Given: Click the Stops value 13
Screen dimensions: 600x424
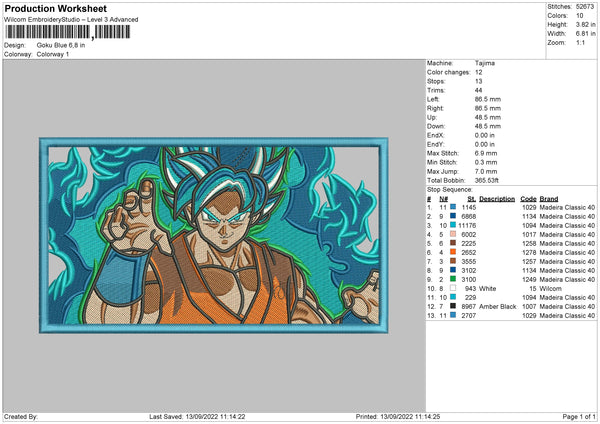Looking at the screenshot, I should click(478, 81).
